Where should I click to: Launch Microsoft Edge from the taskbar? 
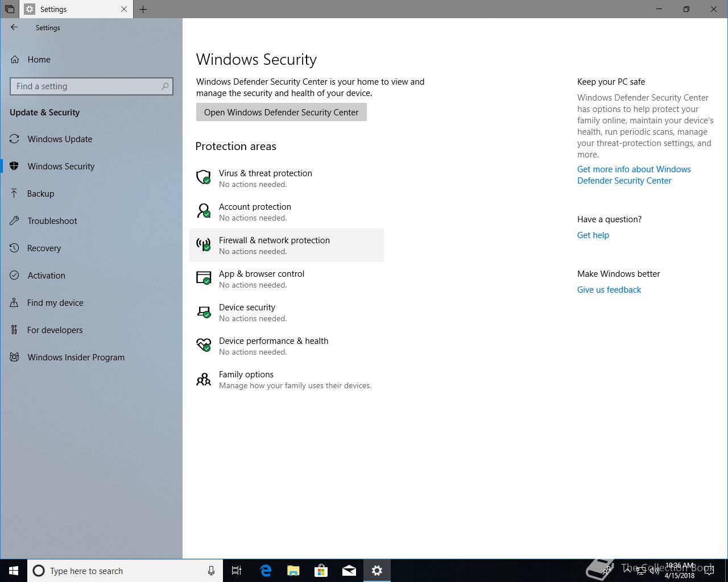266,571
